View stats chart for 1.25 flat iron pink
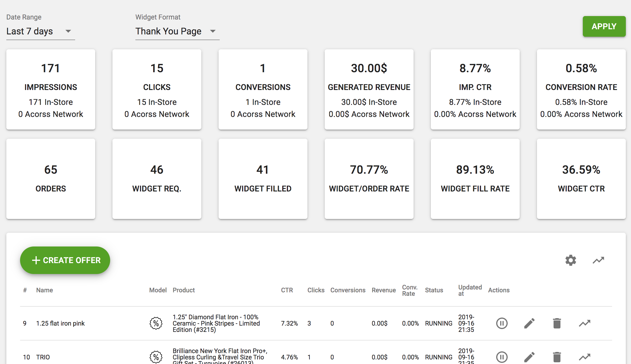This screenshot has height=364, width=631. pyautogui.click(x=584, y=323)
